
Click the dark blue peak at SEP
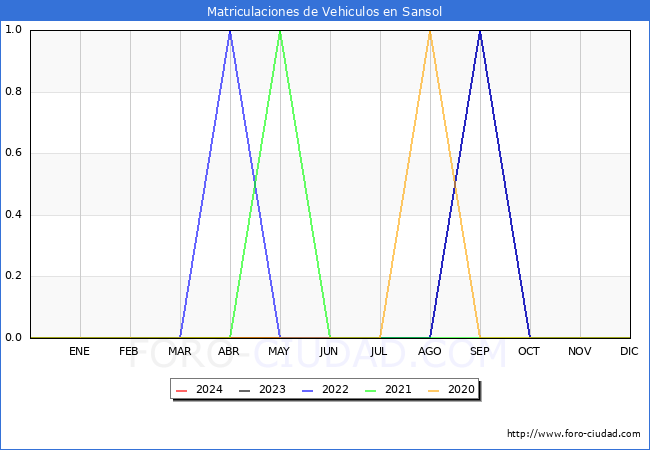point(480,31)
